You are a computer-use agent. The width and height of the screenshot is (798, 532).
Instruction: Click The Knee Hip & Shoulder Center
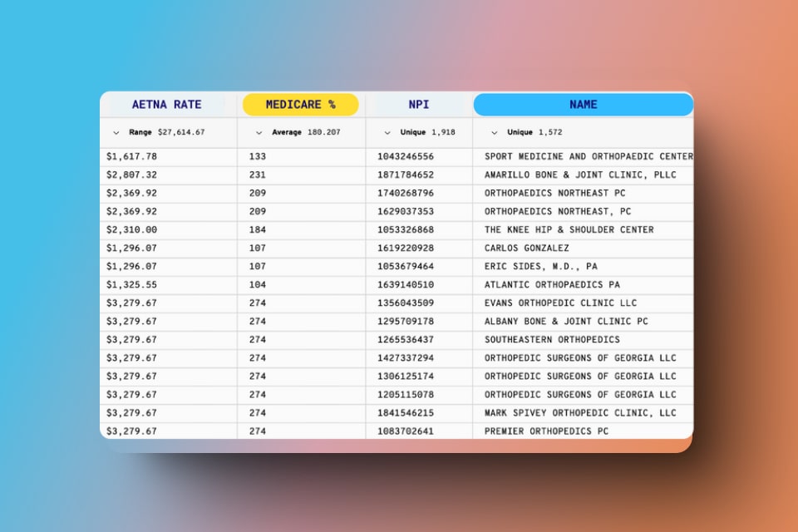point(569,230)
